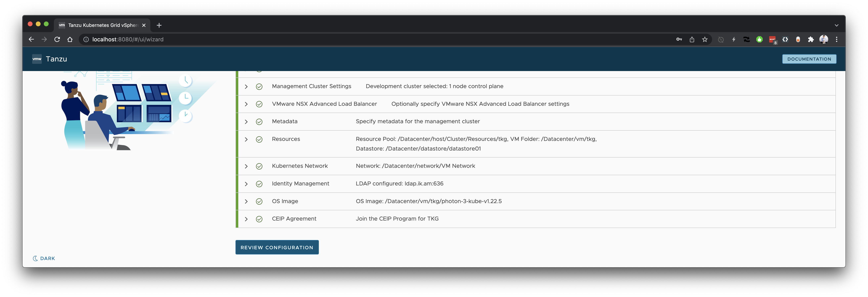Open the tab search dropdown arrow
Screen dimensions: 868x297
(x=836, y=25)
